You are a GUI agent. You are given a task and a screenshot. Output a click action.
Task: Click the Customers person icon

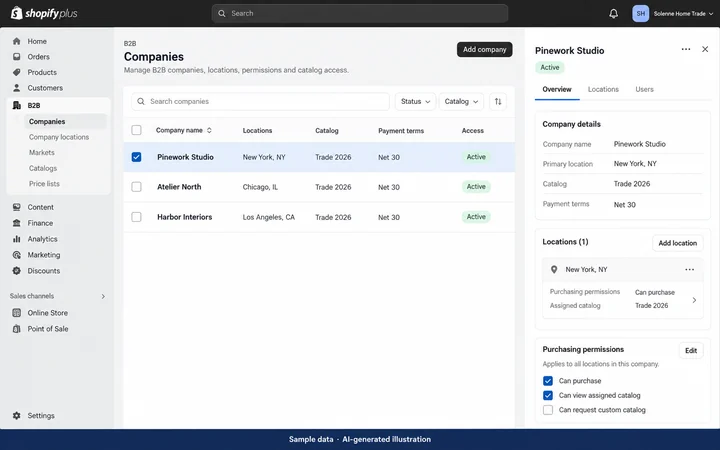17,88
